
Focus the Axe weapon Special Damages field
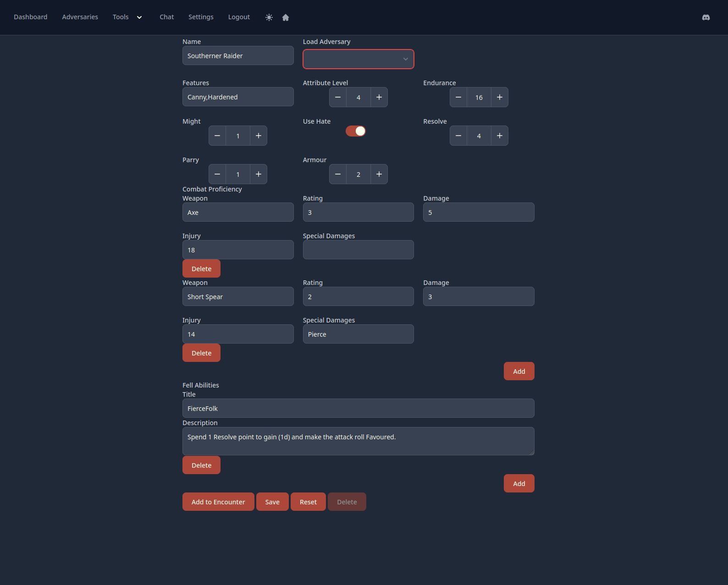click(358, 250)
